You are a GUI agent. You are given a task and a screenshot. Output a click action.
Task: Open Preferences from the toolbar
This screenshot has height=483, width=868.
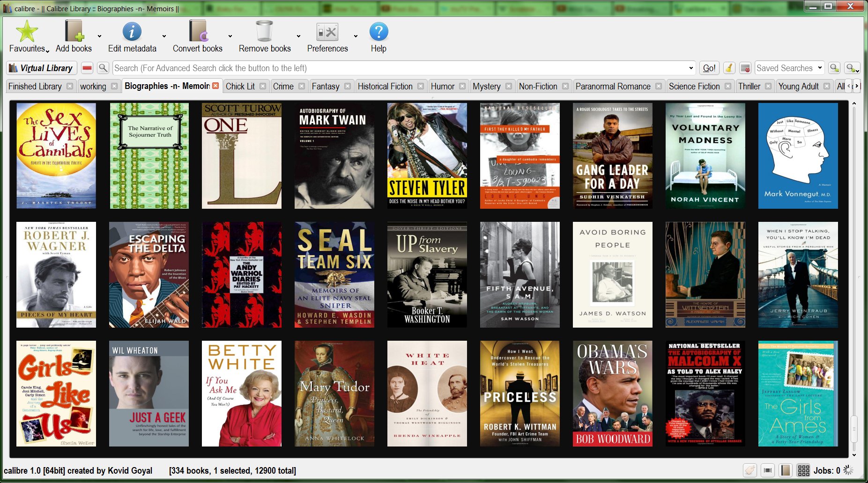tap(327, 32)
